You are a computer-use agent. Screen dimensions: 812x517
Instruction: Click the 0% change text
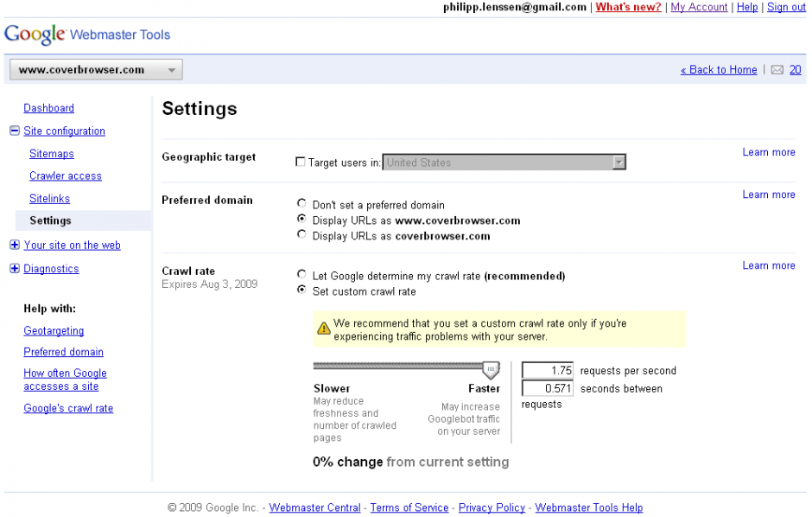tap(348, 462)
